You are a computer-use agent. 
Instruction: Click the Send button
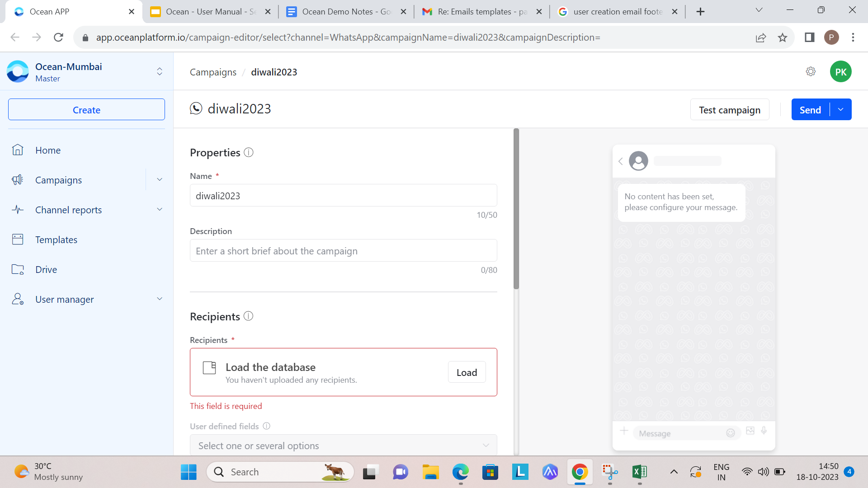tap(810, 109)
